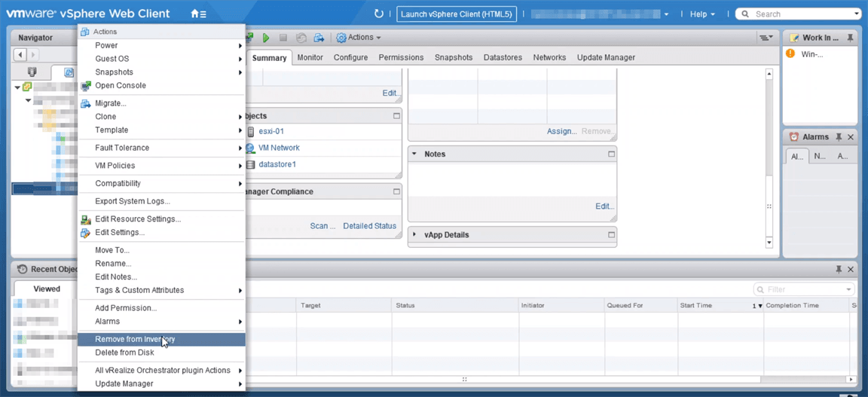868x397 pixels.
Task: Click the Hosts and Clusters navigator icon
Action: tap(32, 72)
